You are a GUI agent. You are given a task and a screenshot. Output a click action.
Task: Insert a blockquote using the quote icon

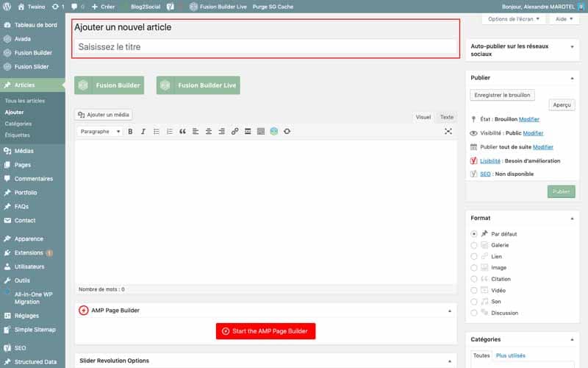pos(182,132)
